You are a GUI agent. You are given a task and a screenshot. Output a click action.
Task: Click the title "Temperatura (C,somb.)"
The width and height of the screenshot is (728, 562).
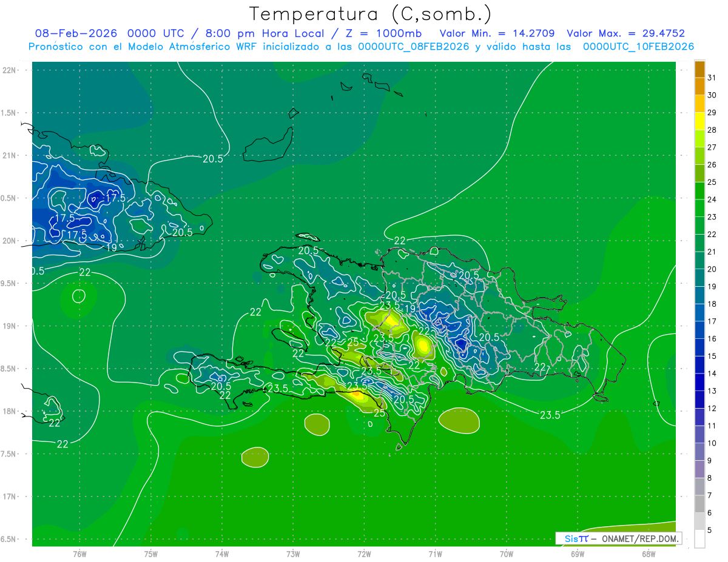[371, 14]
